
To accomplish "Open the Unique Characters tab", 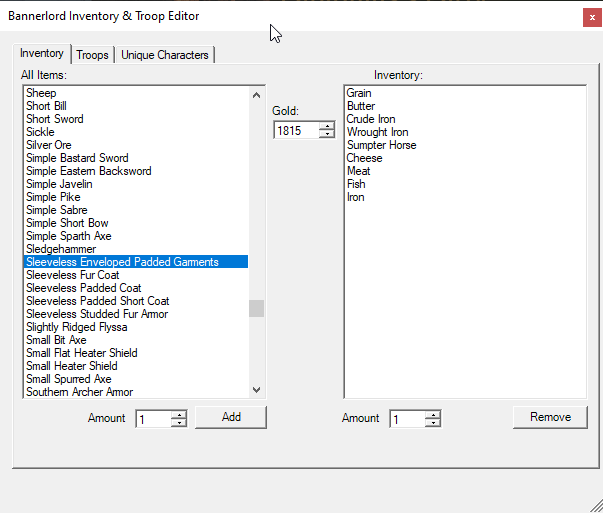I will point(165,55).
